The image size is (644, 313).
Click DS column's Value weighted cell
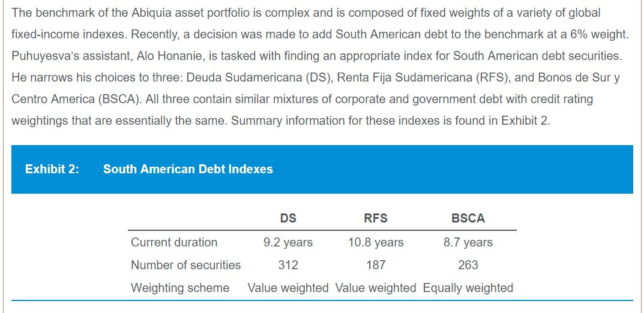(x=288, y=288)
